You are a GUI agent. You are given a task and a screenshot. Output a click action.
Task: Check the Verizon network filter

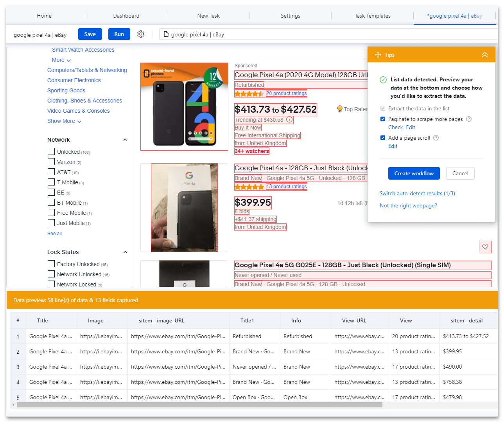tap(51, 162)
